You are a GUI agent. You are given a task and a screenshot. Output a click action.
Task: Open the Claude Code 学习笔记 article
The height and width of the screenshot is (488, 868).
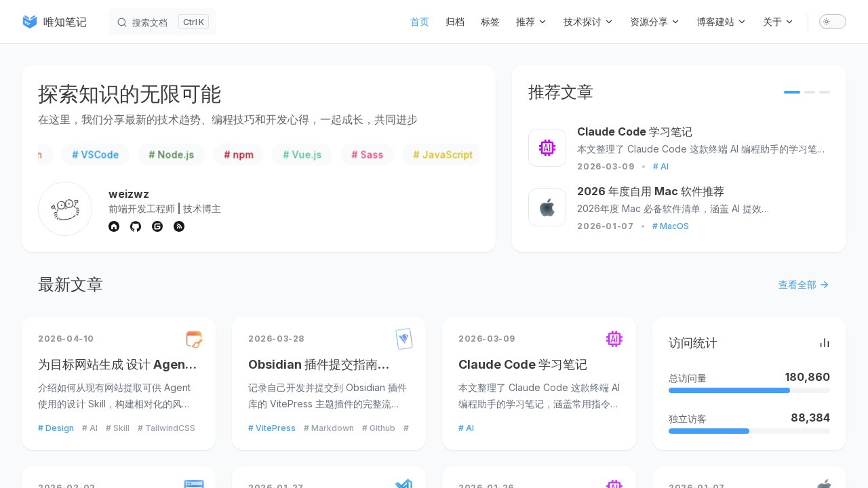pyautogui.click(x=522, y=365)
